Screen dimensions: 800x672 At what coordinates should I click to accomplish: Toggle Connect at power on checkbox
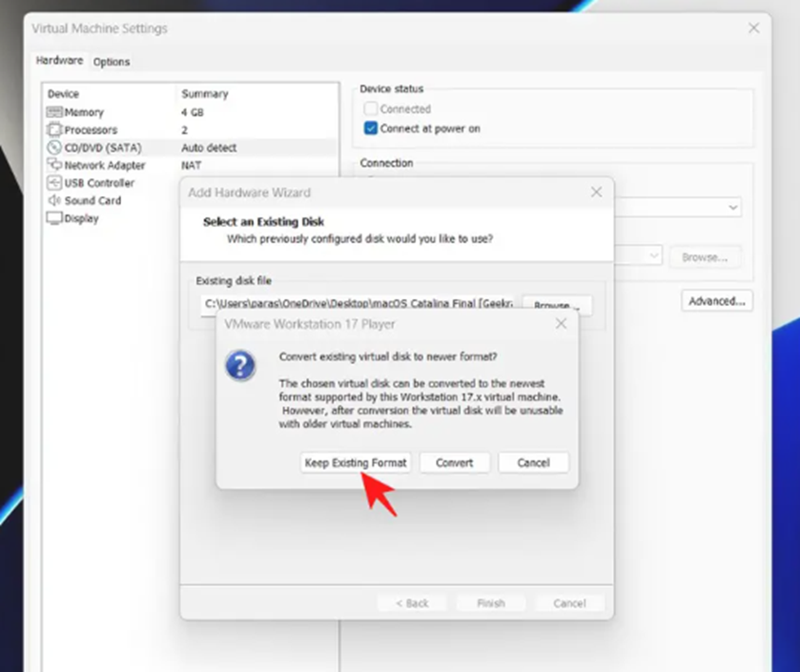pos(371,128)
